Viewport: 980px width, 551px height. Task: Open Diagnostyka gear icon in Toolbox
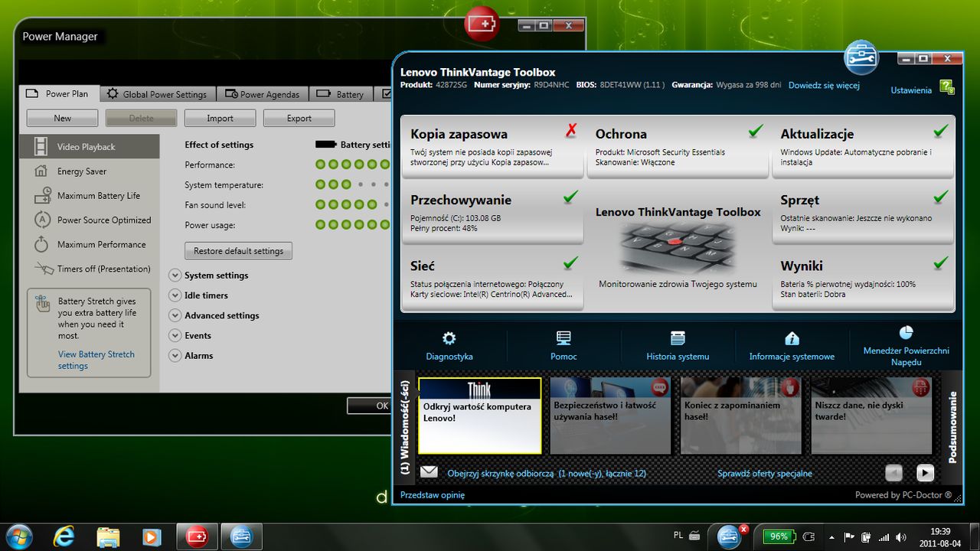(x=449, y=338)
